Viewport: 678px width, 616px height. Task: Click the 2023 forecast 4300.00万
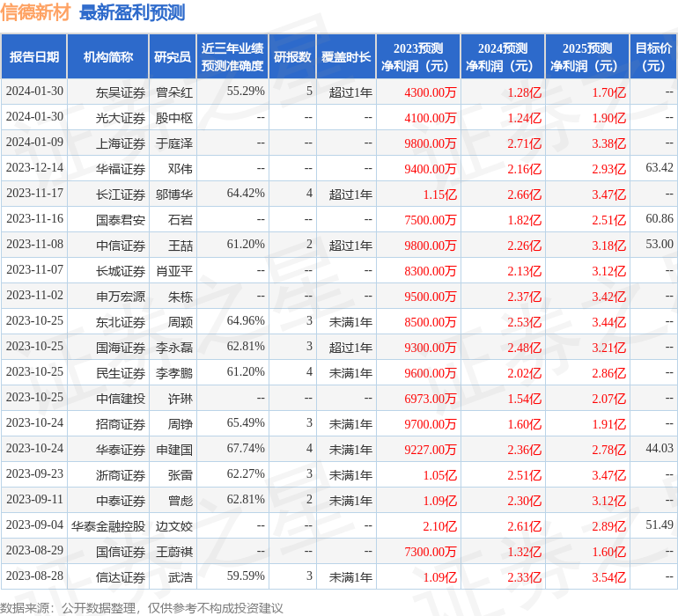(431, 92)
